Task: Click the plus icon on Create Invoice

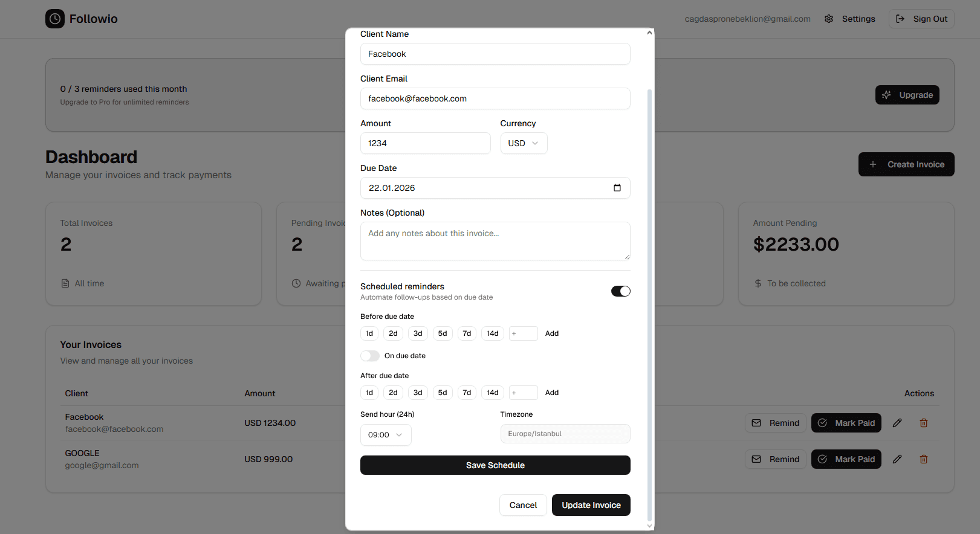Action: [x=873, y=164]
